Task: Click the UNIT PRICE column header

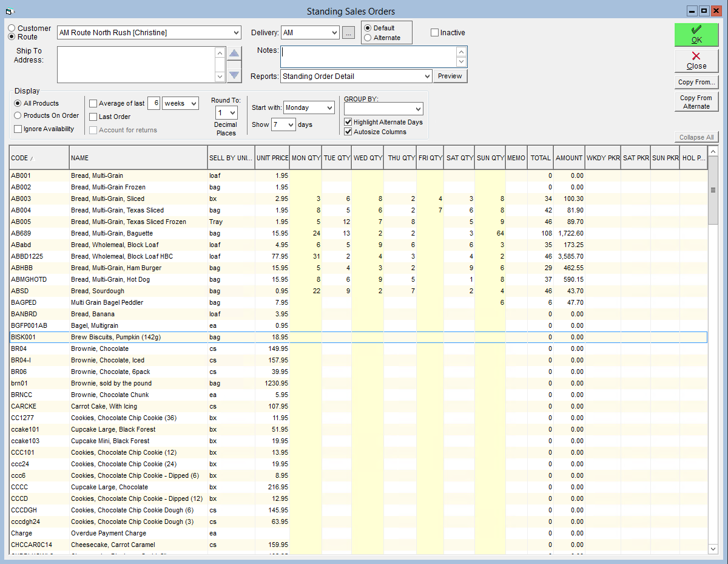Action: click(x=272, y=158)
